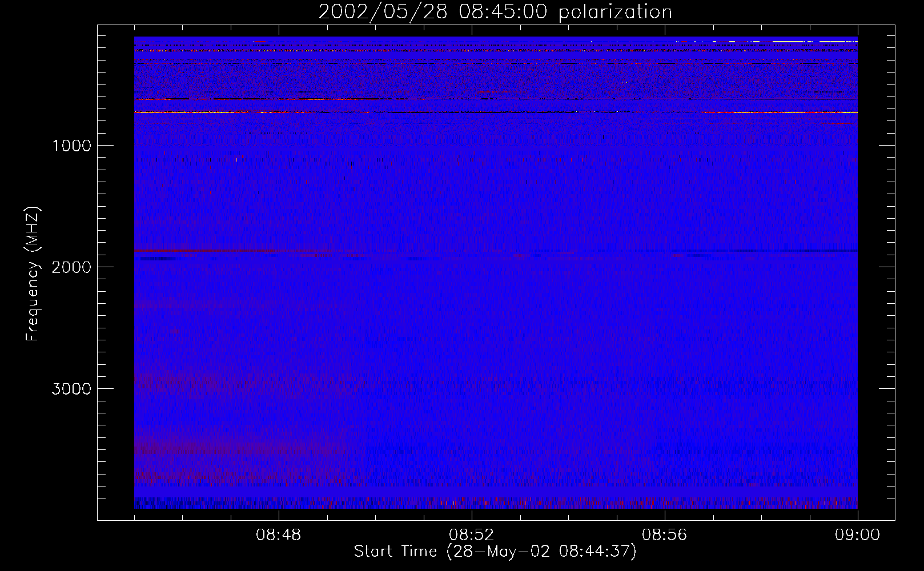This screenshot has width=924, height=571.
Task: Click the 08:56 time tick label
Action: click(x=664, y=535)
